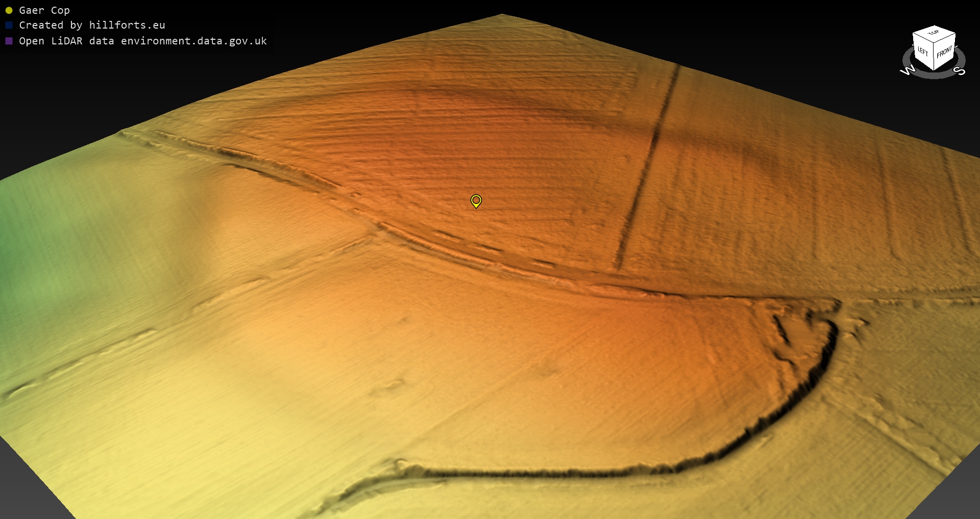Click the environment.data.gov.uk source text
The height and width of the screenshot is (519, 980).
coord(194,41)
